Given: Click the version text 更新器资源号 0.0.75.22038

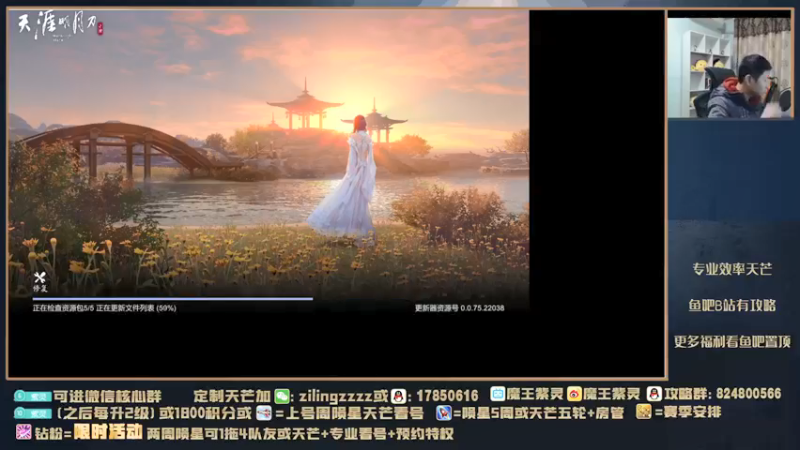Looking at the screenshot, I should [459, 308].
